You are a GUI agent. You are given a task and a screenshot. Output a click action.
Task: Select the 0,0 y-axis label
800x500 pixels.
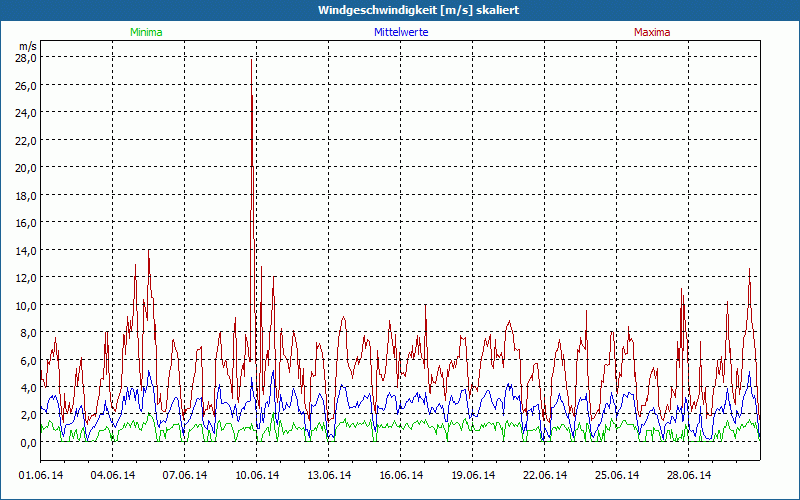coord(27,442)
